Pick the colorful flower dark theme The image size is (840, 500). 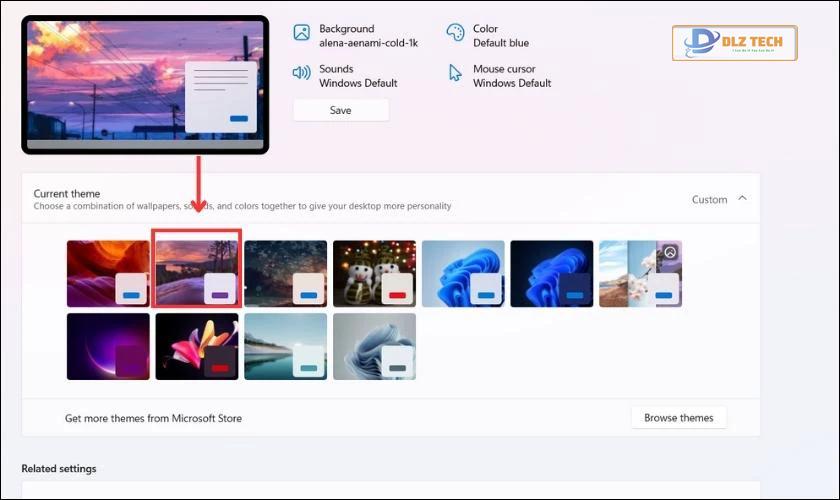click(197, 347)
